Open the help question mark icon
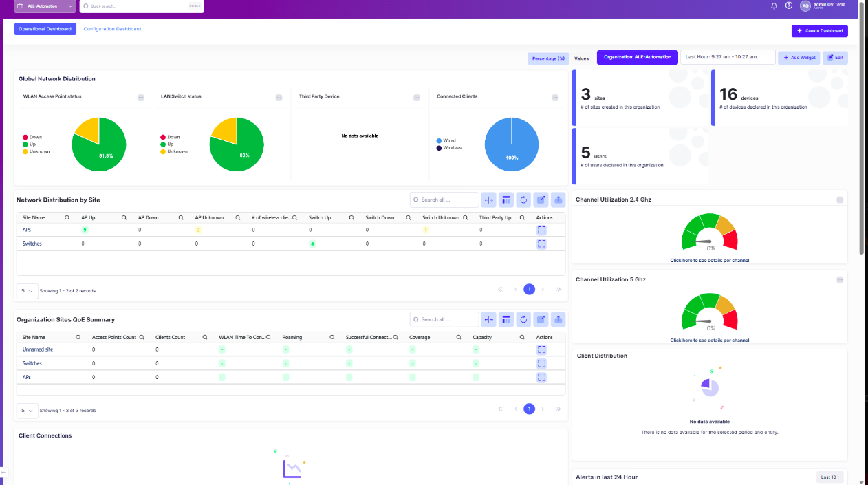Screen dimensions: 868x485 [x=789, y=6]
